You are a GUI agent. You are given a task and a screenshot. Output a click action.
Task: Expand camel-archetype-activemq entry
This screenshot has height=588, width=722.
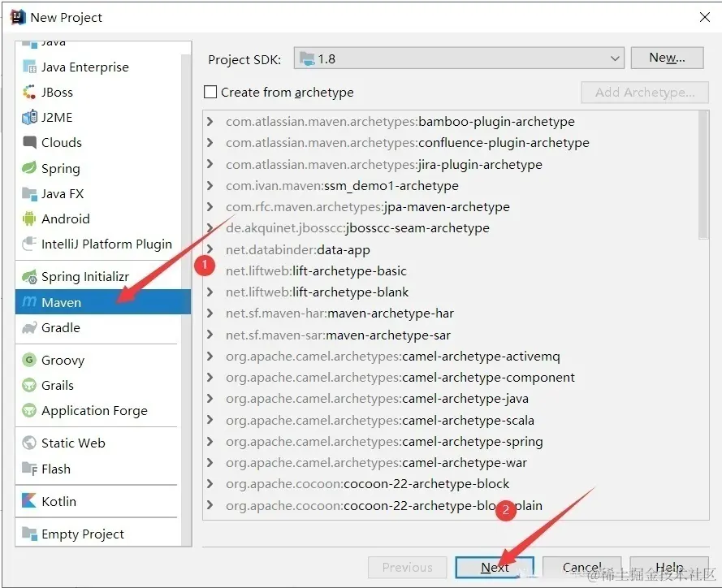pos(210,357)
